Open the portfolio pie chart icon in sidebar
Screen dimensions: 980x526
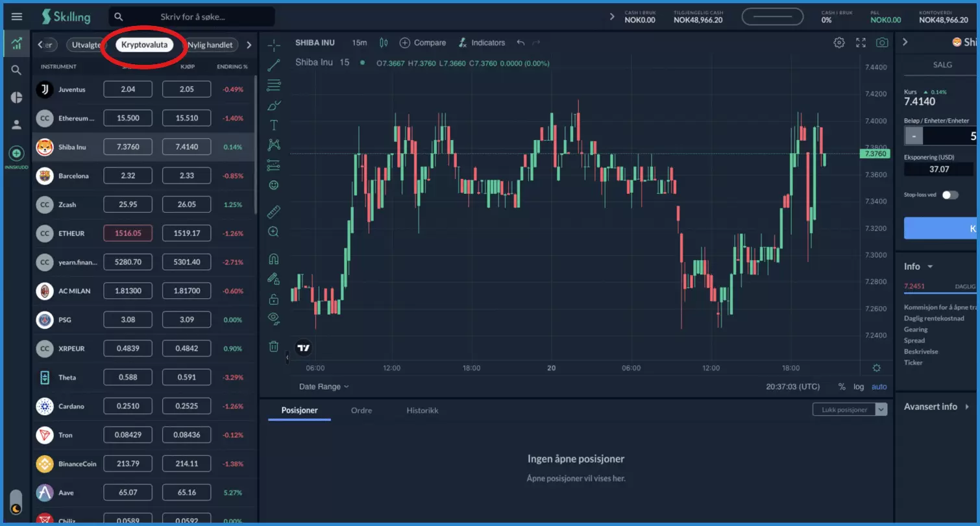pyautogui.click(x=17, y=97)
